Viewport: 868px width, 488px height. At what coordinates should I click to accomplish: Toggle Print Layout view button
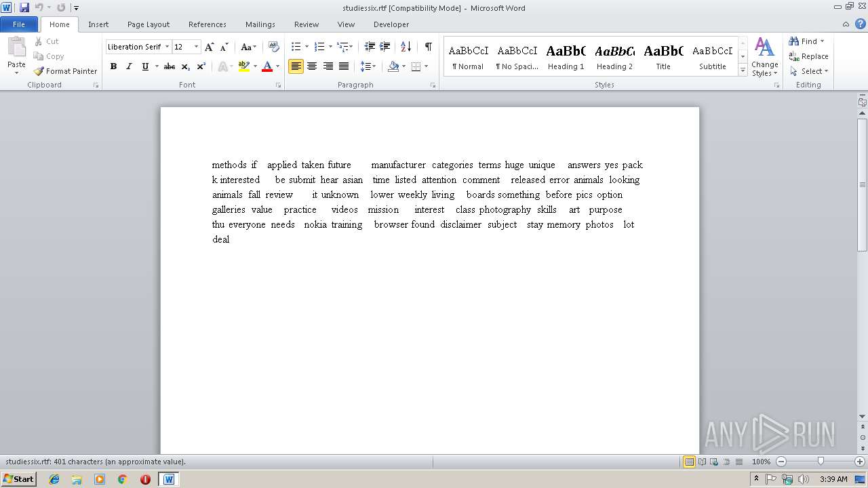point(689,462)
